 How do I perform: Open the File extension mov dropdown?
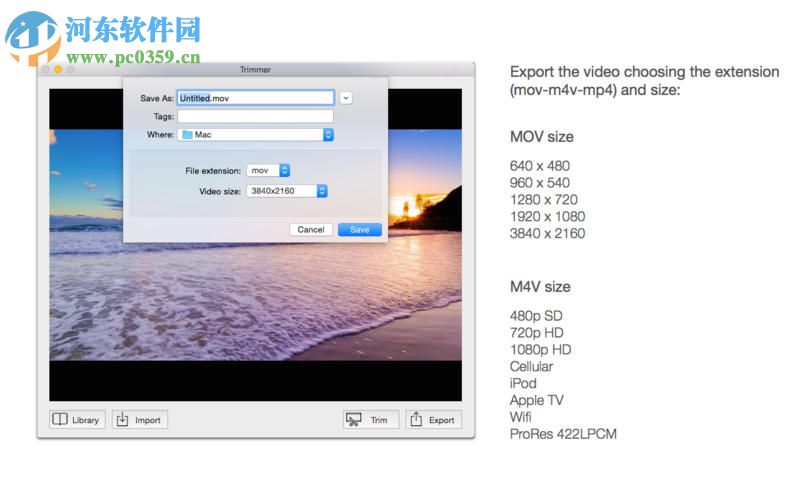click(268, 170)
